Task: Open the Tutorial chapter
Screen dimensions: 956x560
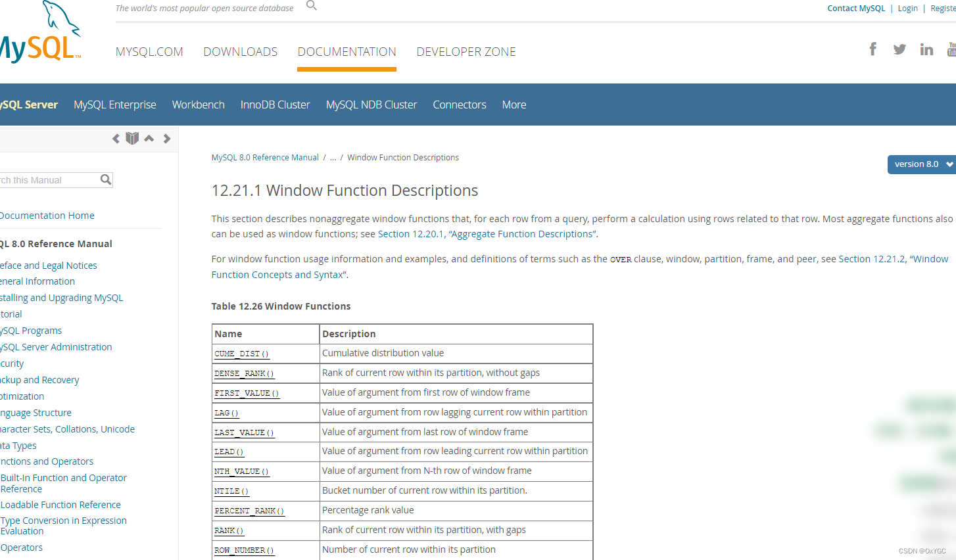Action: tap(11, 314)
